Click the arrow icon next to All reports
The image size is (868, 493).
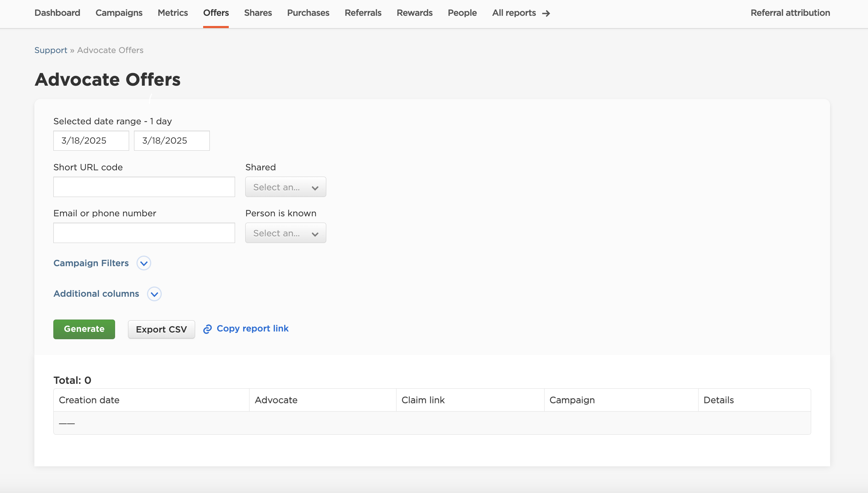[545, 13]
